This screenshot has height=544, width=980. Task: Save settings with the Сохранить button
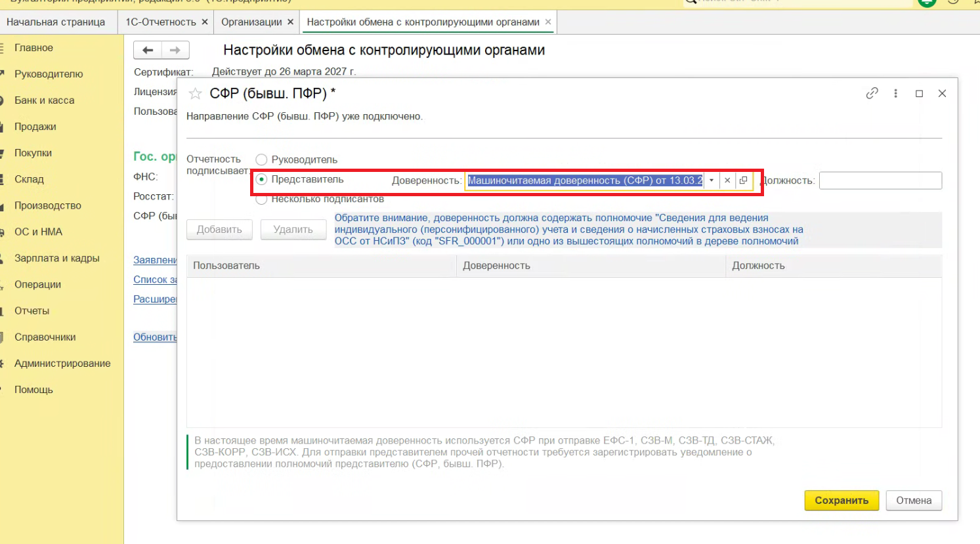tap(842, 500)
